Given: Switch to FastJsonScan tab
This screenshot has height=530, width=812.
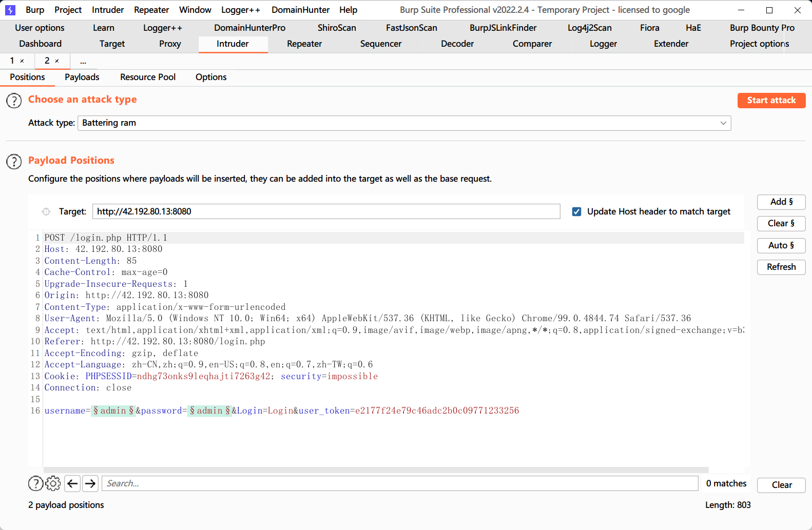Looking at the screenshot, I should [412, 28].
